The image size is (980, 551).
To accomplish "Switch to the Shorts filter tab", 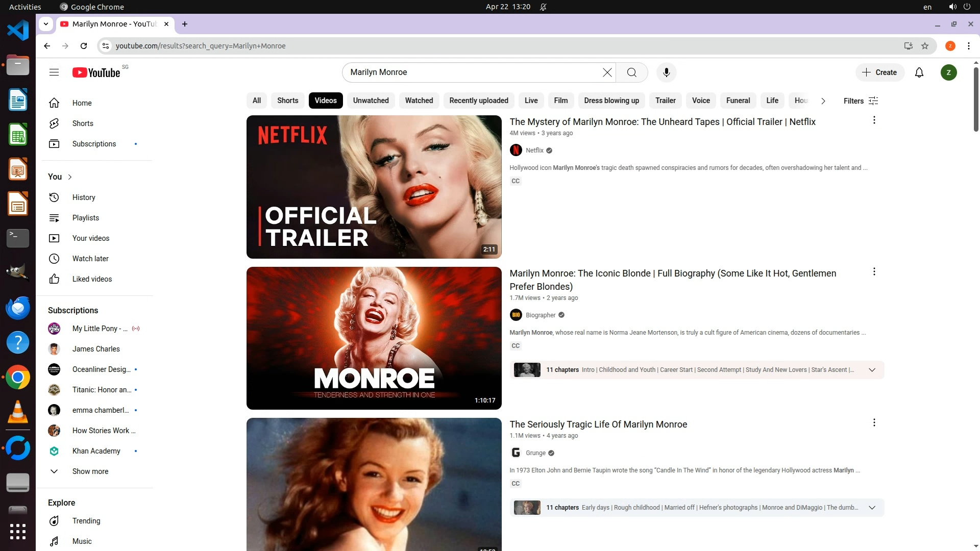I will [287, 101].
